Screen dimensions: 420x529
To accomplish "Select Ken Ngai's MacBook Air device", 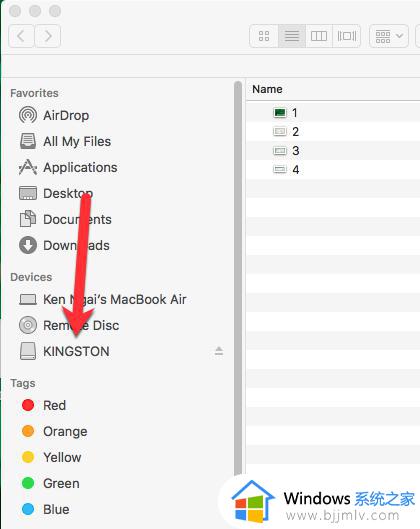I will pos(103,299).
